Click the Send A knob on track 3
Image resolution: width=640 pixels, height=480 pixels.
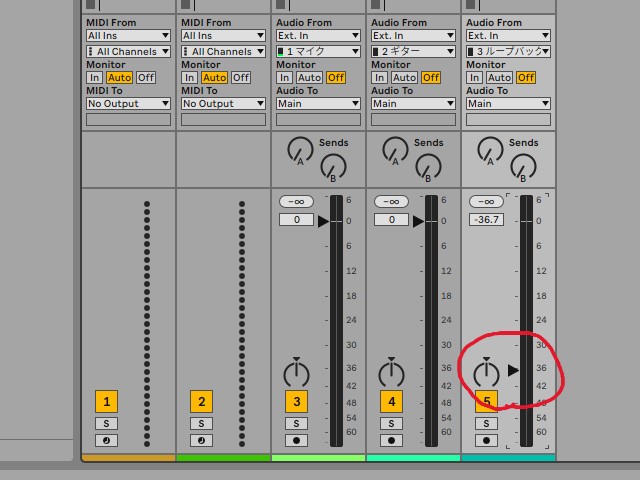300,151
